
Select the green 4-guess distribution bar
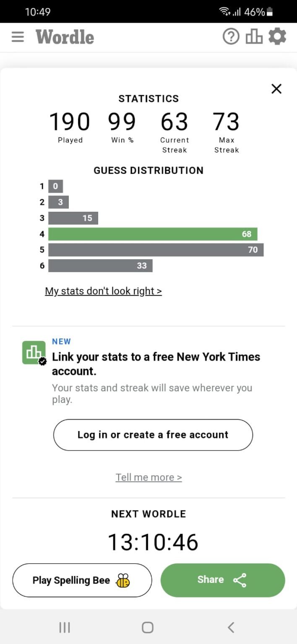pyautogui.click(x=153, y=234)
